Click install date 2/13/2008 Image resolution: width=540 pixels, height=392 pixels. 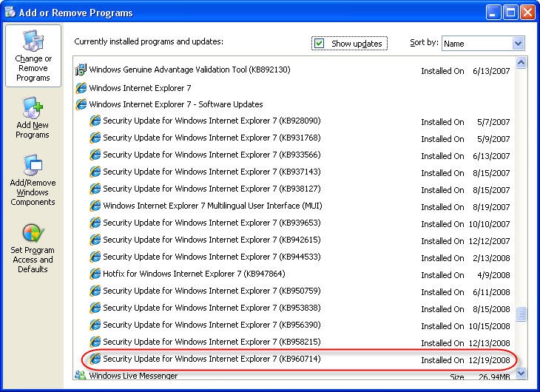491,258
